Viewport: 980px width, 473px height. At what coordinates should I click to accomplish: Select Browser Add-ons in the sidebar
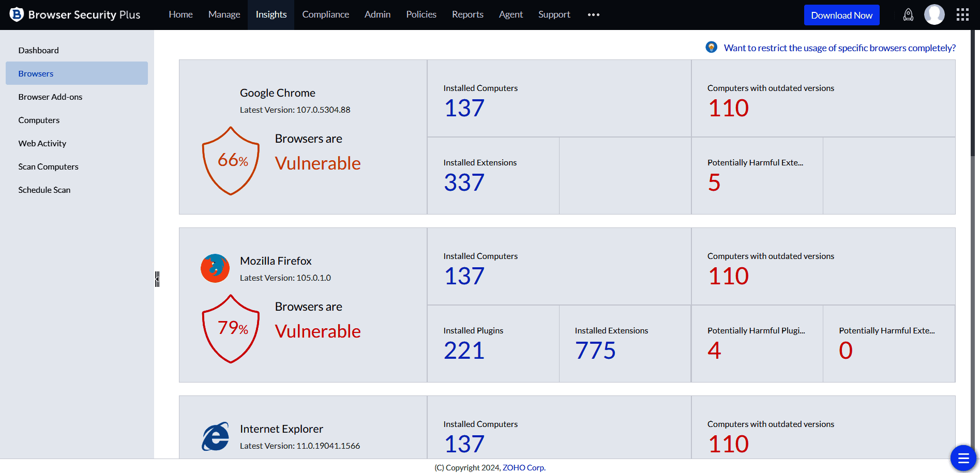pos(50,97)
